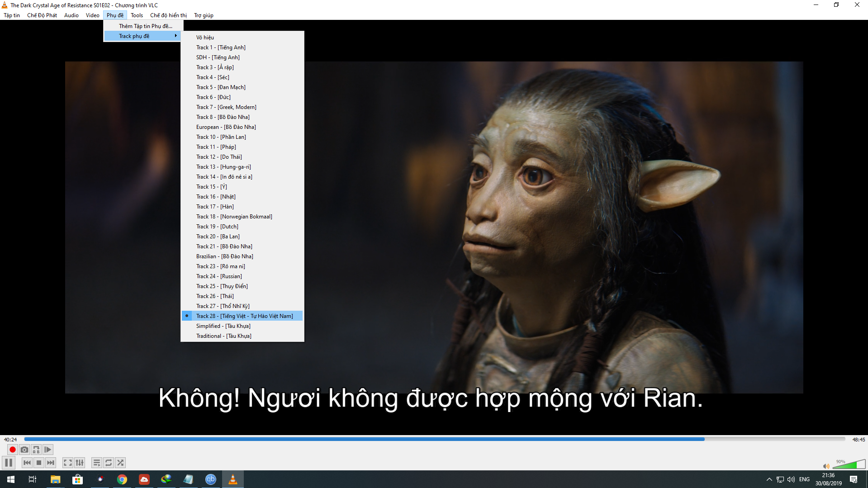Adjust the volume slider near 90%
This screenshot has height=488, width=868.
coord(849,464)
